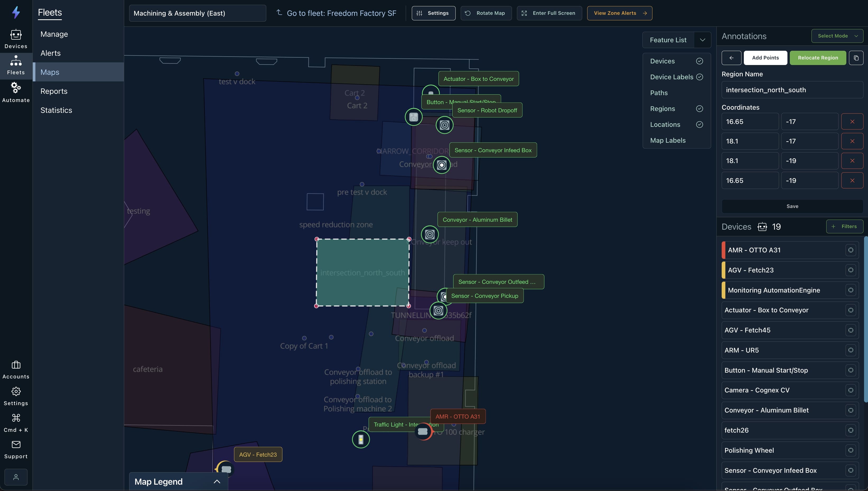Click the Region Name input field
Viewport: 868px width, 491px height.
coord(792,90)
